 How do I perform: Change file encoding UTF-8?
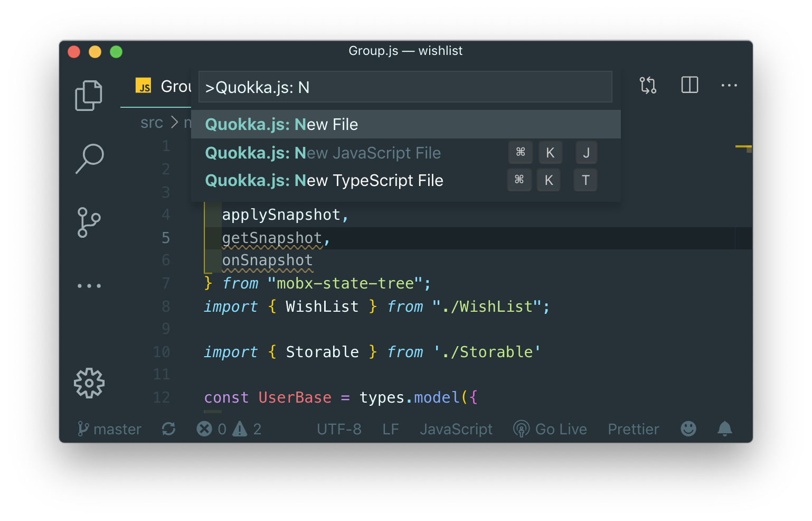coord(339,429)
